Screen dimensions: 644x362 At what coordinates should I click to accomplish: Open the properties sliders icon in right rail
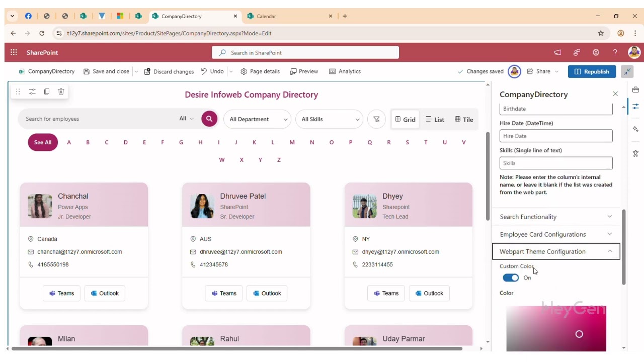tap(635, 106)
